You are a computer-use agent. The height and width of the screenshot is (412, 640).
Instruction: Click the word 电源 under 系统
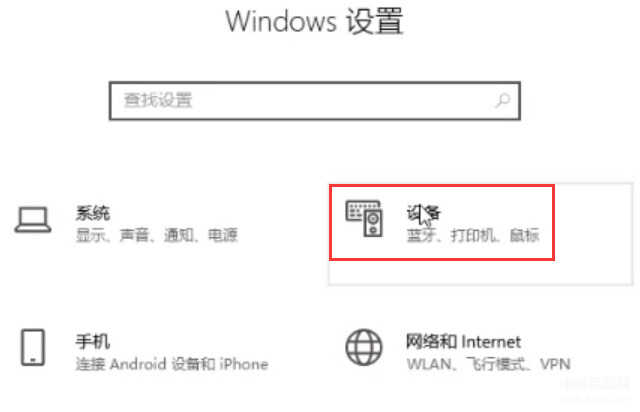(x=223, y=235)
